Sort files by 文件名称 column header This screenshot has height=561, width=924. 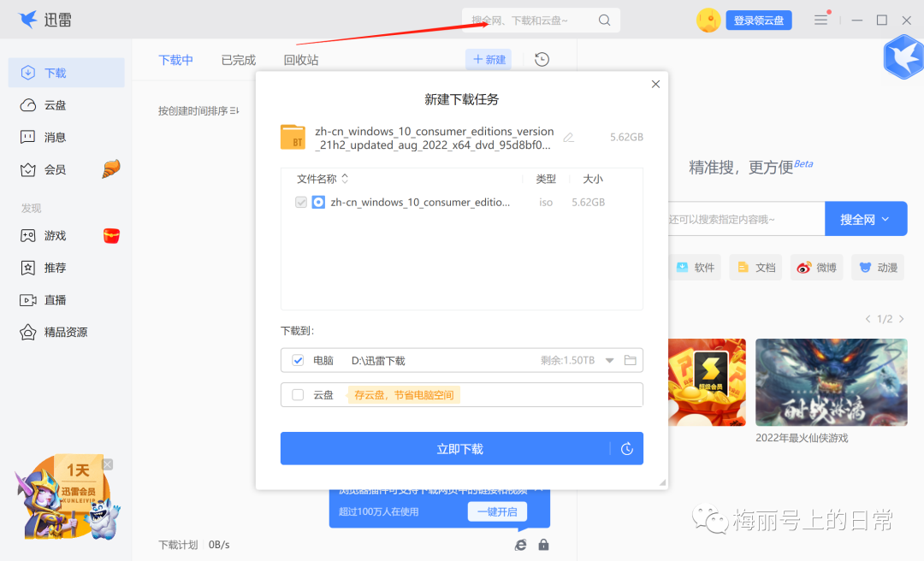323,179
